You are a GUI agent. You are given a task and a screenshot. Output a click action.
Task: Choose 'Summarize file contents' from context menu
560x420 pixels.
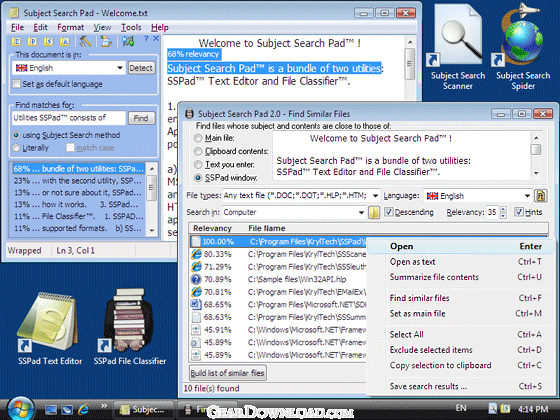point(461,277)
